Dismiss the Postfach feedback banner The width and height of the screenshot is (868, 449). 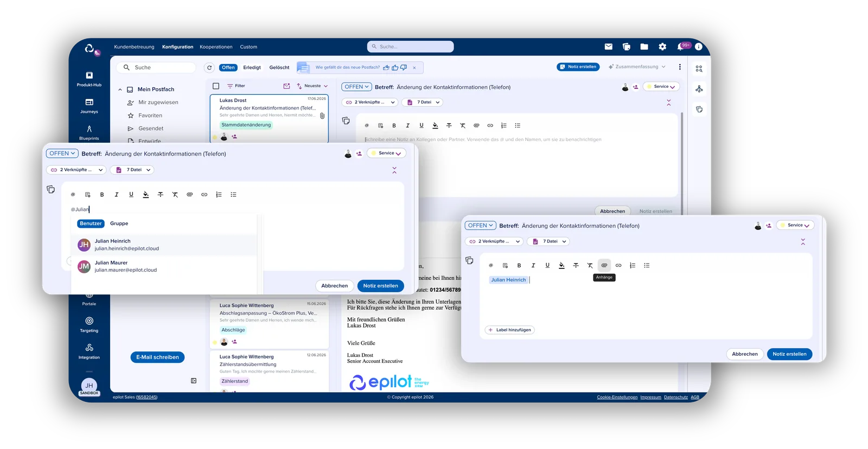pyautogui.click(x=414, y=68)
